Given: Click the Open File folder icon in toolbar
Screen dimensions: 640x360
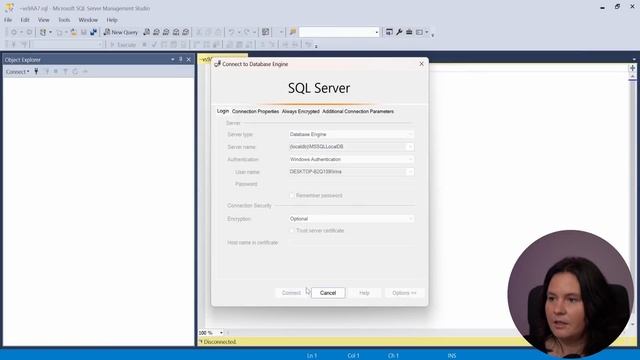Looking at the screenshot, I should [x=74, y=32].
